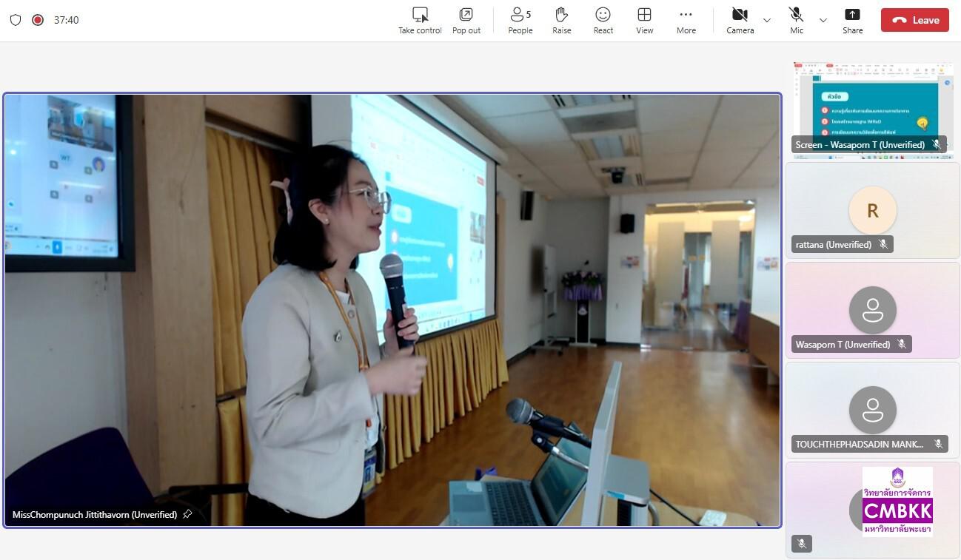961x560 pixels.
Task: Expand the Mic options dropdown arrow
Action: click(823, 20)
